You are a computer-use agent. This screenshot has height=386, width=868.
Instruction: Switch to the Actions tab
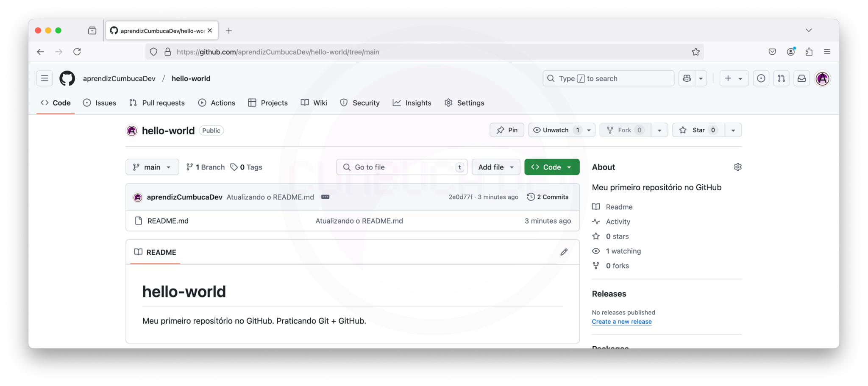(x=217, y=103)
